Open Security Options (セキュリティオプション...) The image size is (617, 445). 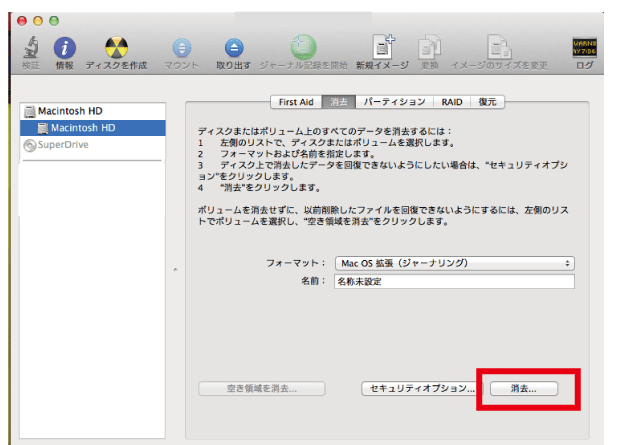(422, 389)
